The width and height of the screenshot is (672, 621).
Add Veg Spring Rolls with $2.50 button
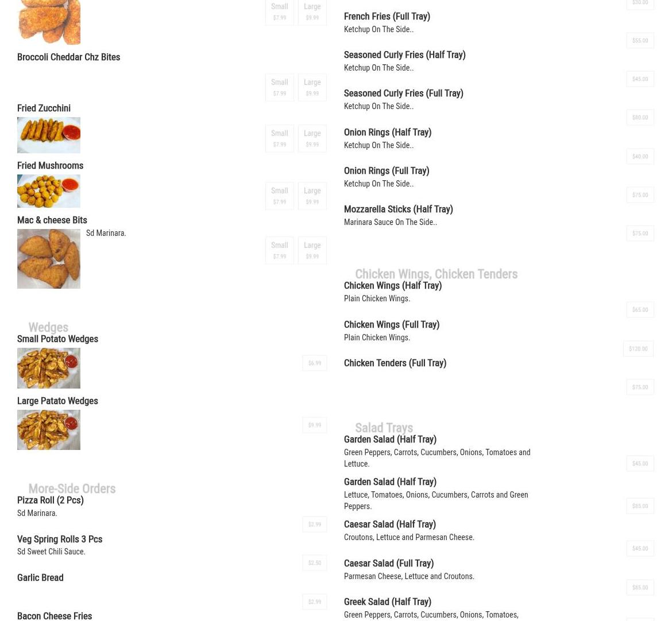tap(315, 563)
